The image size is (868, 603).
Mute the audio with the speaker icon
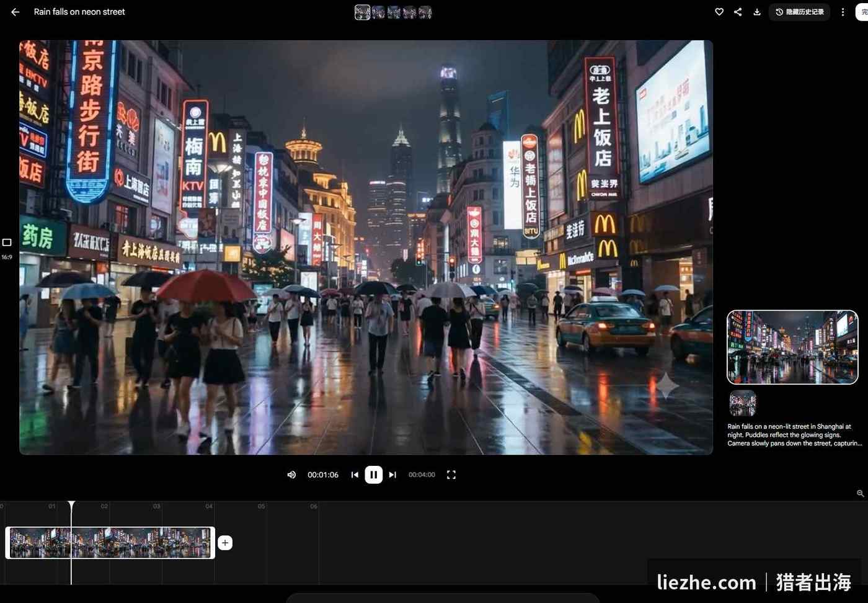pyautogui.click(x=291, y=475)
